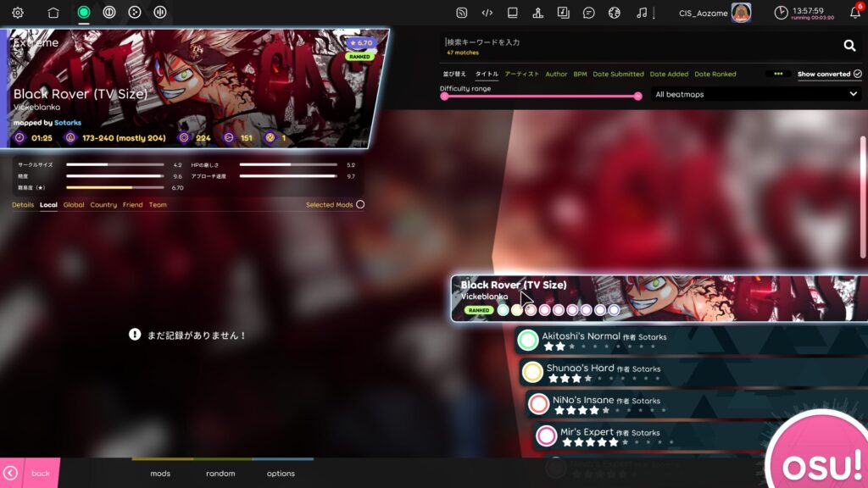The width and height of the screenshot is (868, 488).
Task: Switch to the osu!mania ruleset icon
Action: (x=160, y=12)
